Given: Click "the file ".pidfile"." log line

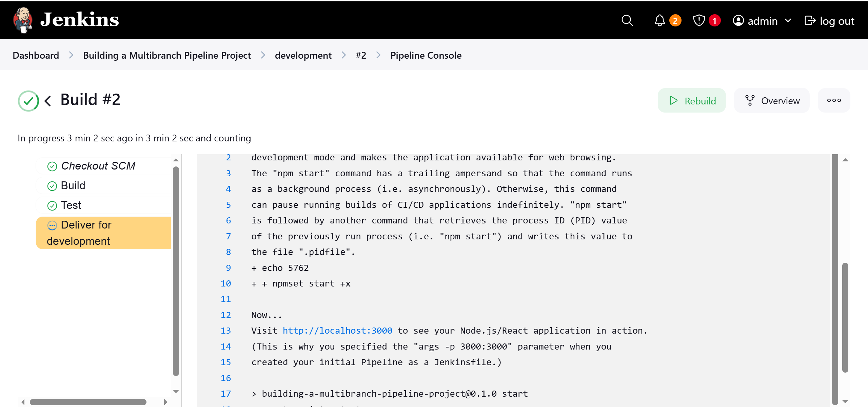Looking at the screenshot, I should click(303, 252).
